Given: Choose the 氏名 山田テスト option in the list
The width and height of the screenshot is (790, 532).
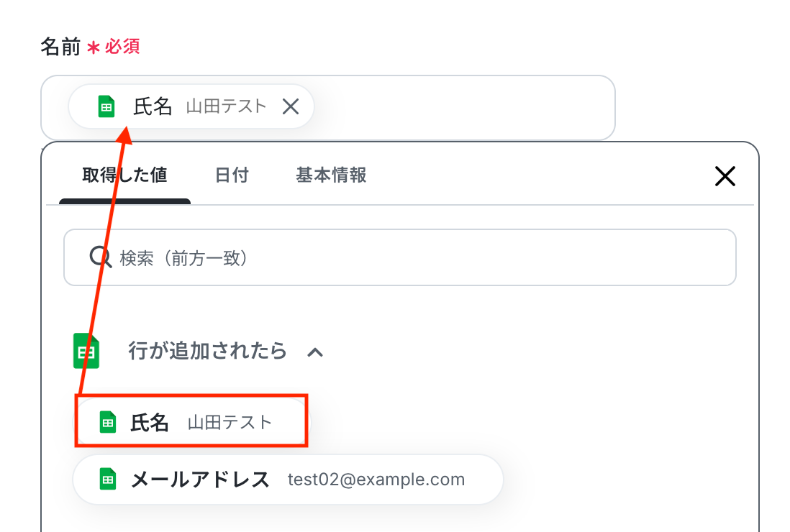Looking at the screenshot, I should pos(193,422).
